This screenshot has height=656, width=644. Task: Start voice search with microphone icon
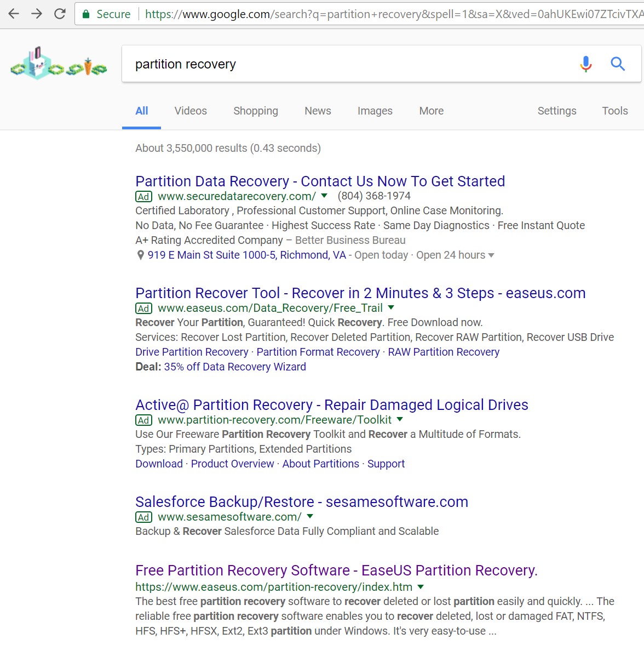[x=585, y=64]
